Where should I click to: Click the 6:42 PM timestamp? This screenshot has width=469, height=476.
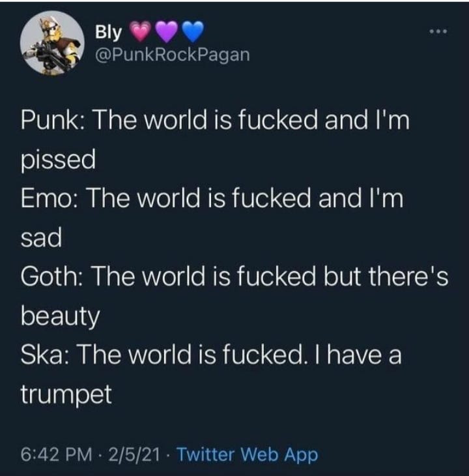point(57,454)
